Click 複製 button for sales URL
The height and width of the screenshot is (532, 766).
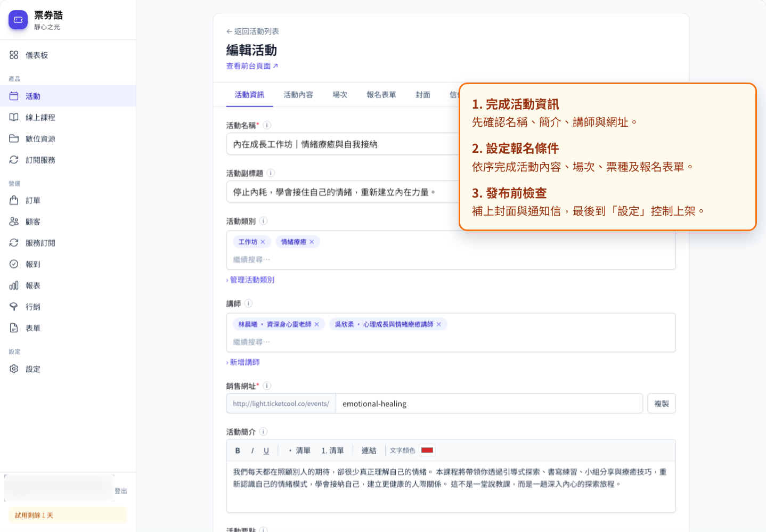pos(662,404)
